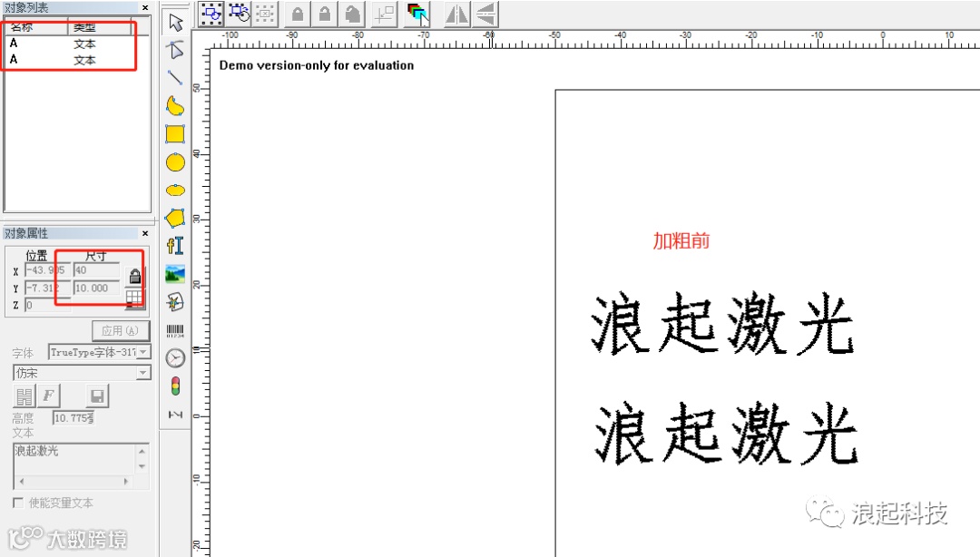Click the 高度 height input field
Viewport: 980px width, 557px height.
[x=73, y=417]
